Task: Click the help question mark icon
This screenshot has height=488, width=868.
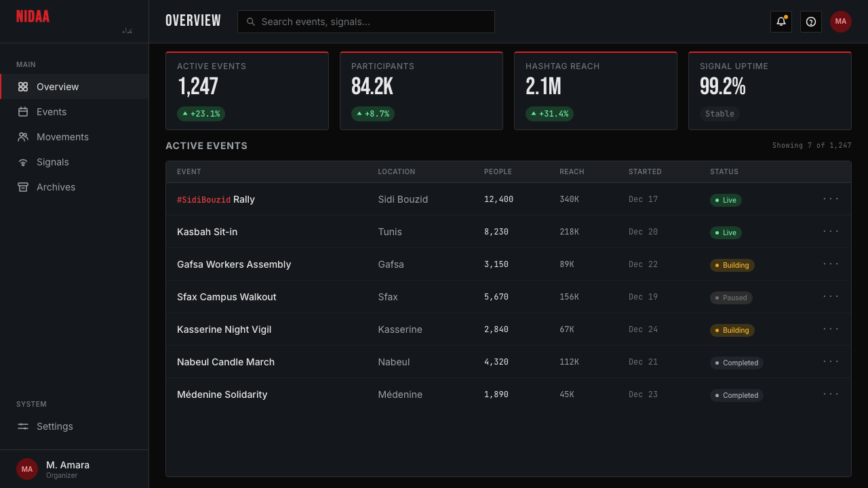Action: tap(811, 22)
